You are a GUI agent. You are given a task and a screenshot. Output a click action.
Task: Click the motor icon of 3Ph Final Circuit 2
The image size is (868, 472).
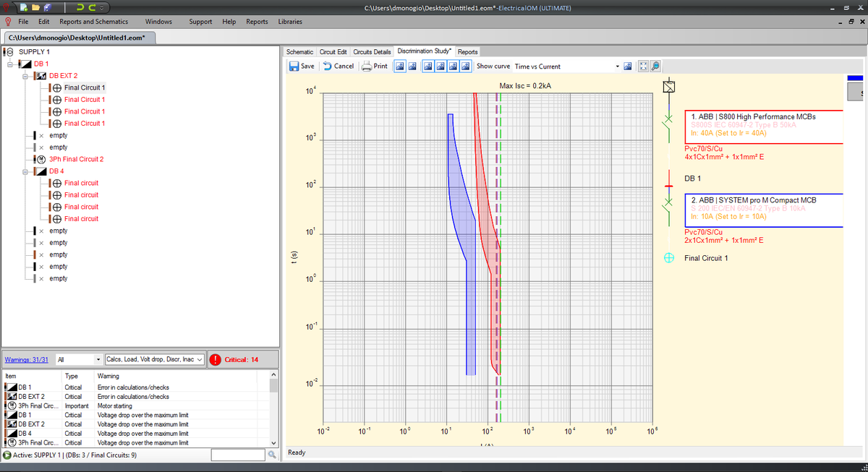41,159
